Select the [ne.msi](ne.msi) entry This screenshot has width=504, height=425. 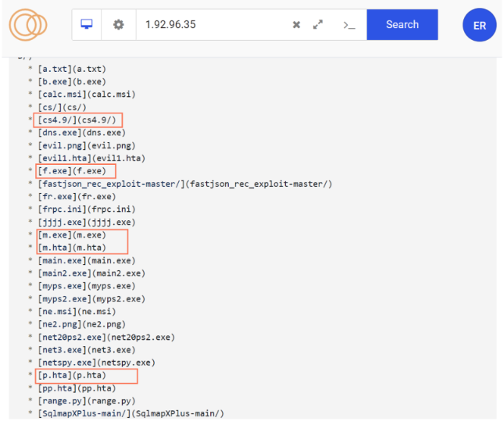pyautogui.click(x=77, y=312)
